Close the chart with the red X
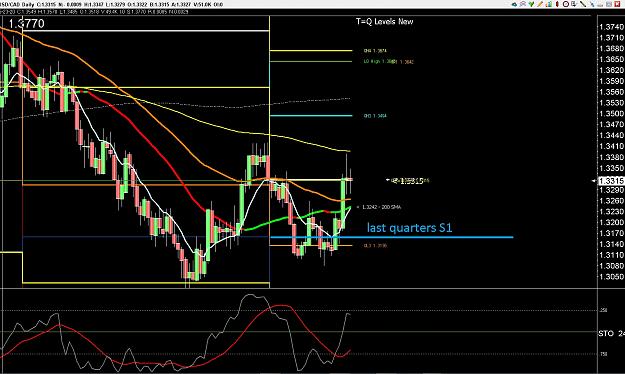The height and width of the screenshot is (374, 625). (617, 4)
